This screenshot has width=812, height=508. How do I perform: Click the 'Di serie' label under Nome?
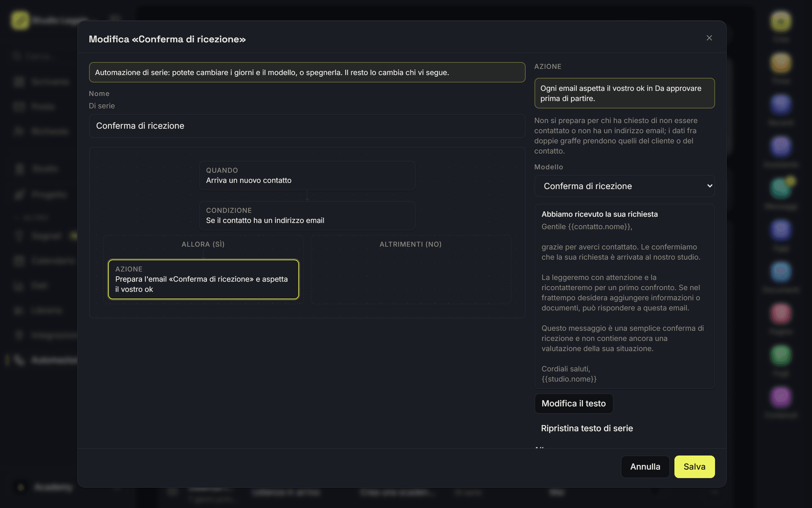click(x=101, y=106)
